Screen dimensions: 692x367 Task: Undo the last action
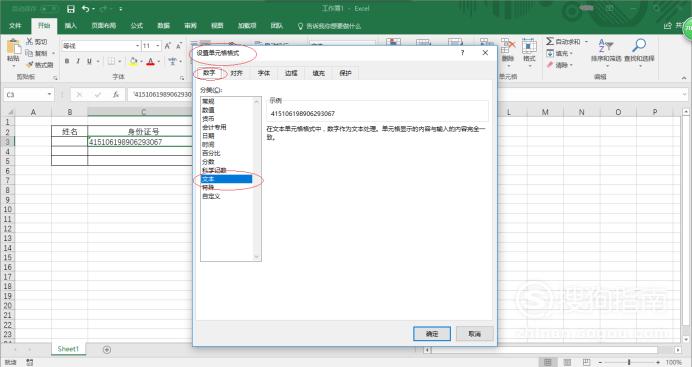click(x=86, y=9)
